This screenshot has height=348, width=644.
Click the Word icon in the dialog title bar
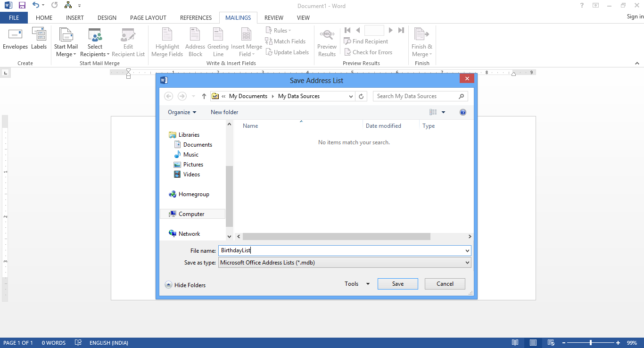[x=164, y=80]
